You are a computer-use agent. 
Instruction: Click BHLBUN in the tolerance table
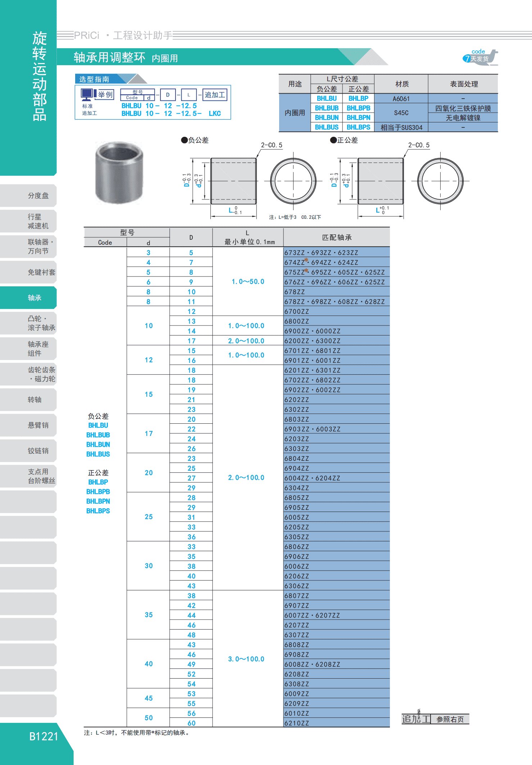327,117
